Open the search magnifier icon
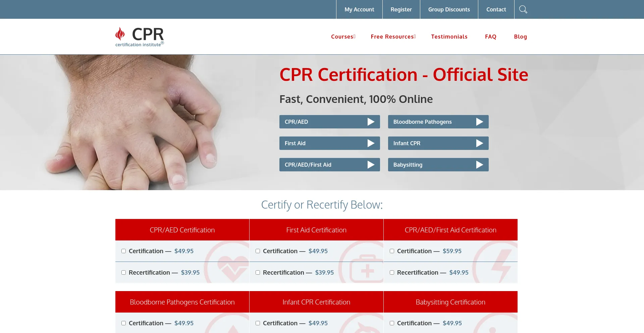The height and width of the screenshot is (333, 644). click(523, 9)
